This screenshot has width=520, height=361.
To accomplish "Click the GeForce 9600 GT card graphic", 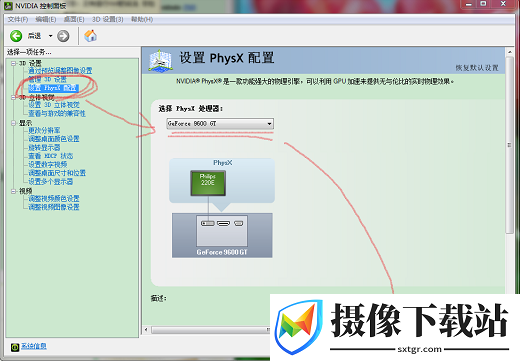I will pos(222,235).
